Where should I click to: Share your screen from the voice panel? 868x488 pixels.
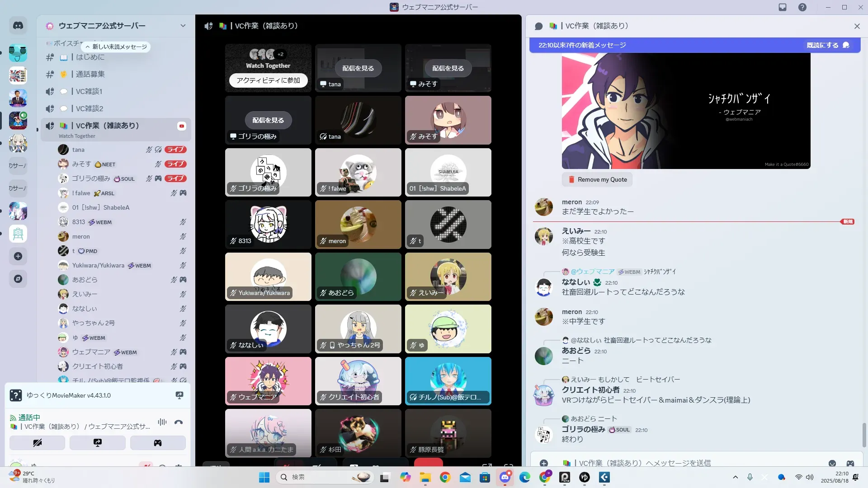coord(98,443)
